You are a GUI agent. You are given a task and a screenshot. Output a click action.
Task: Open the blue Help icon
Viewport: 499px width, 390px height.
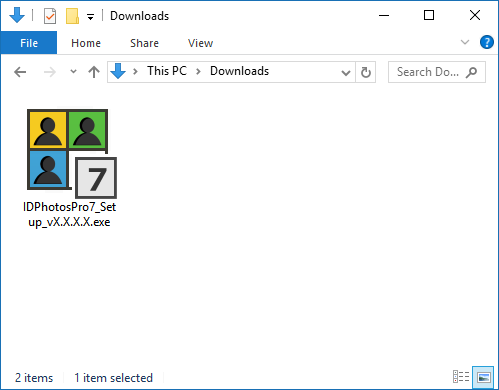tap(487, 42)
